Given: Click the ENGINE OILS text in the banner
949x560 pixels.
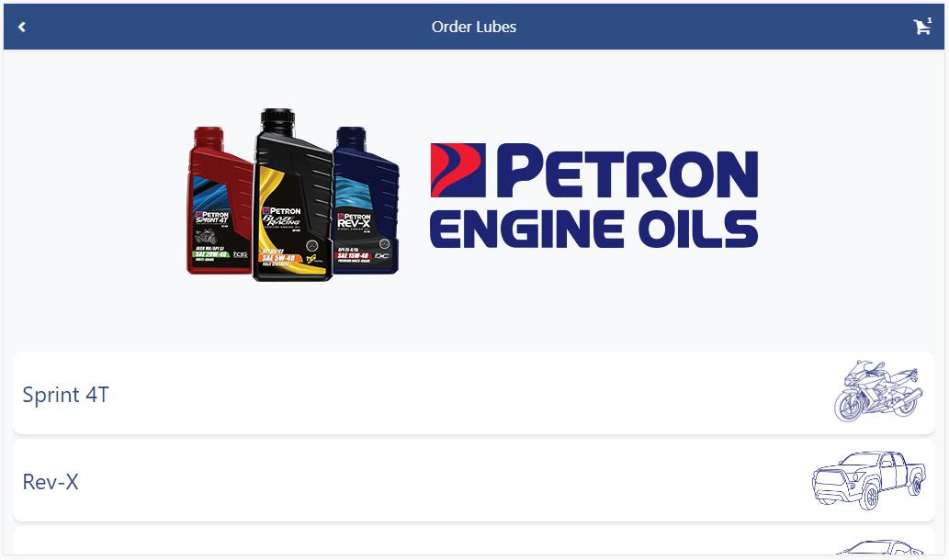Looking at the screenshot, I should 593,230.
